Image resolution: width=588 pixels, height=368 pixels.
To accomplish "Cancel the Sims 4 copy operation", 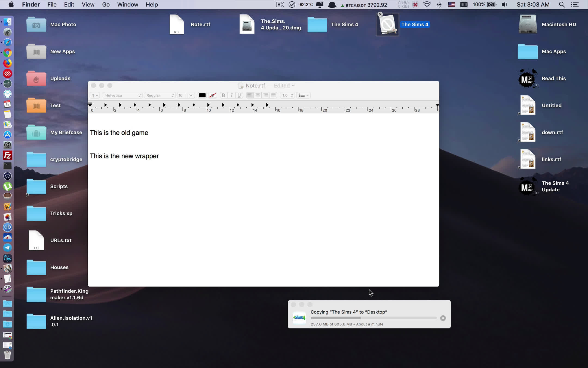I will 443,318.
